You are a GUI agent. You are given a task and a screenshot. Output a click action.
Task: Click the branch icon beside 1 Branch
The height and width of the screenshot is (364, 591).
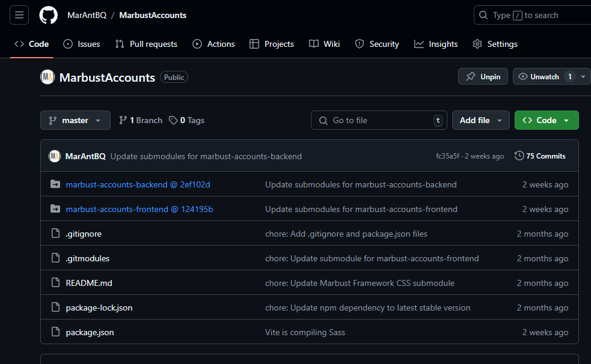pyautogui.click(x=123, y=121)
